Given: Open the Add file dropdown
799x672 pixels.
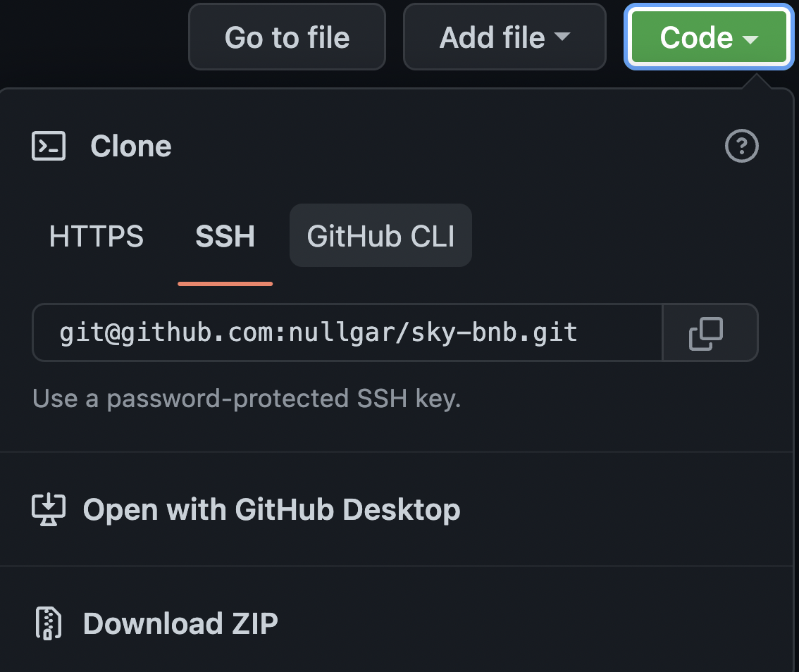Looking at the screenshot, I should (x=504, y=37).
